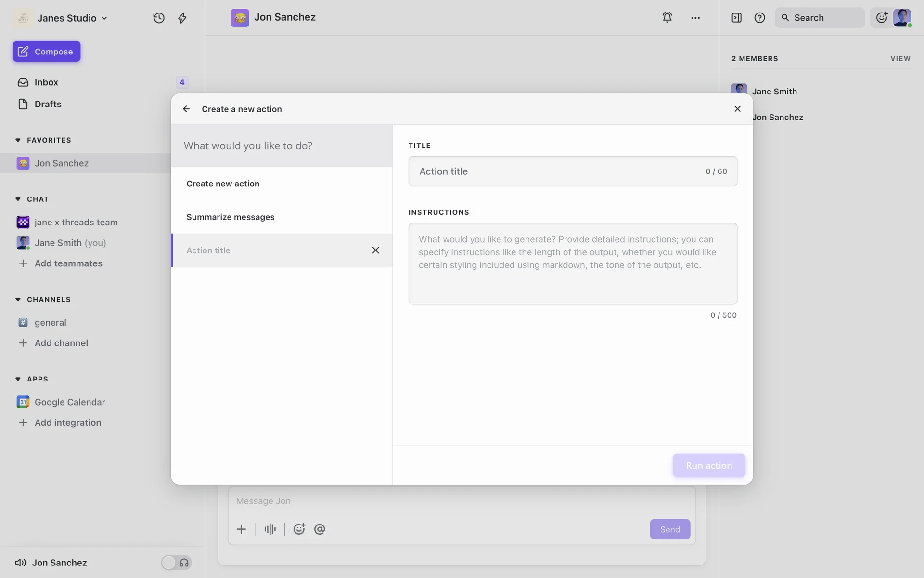Open the help question mark icon

tap(759, 18)
